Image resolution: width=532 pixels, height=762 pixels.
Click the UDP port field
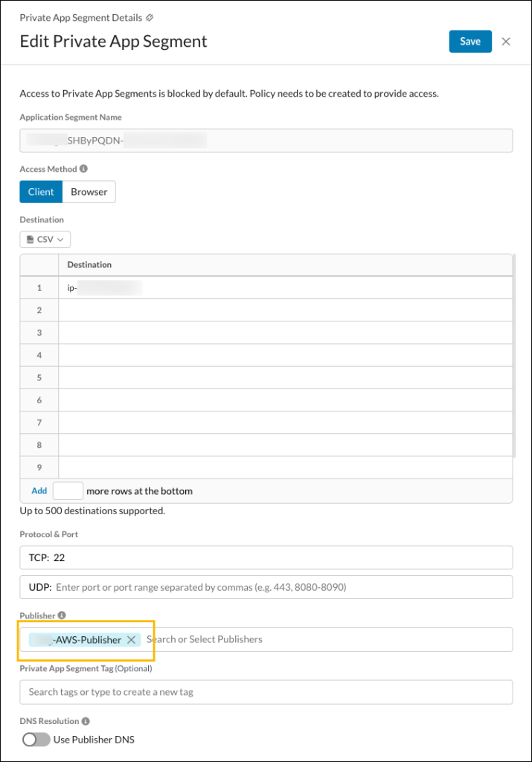pos(266,588)
